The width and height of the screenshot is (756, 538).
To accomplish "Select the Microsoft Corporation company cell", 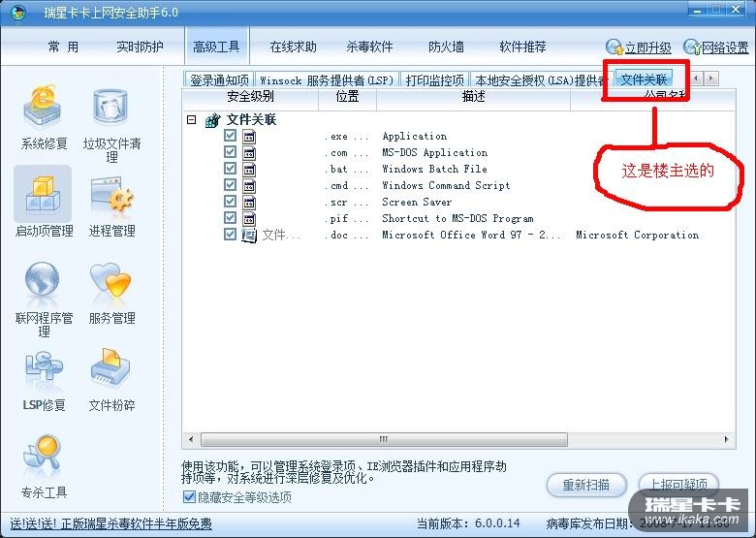I will click(x=638, y=235).
